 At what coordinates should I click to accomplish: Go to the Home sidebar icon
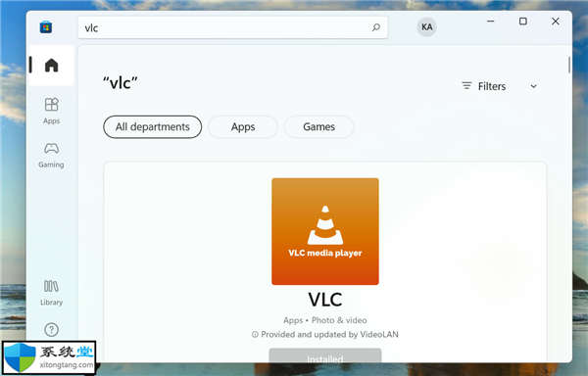pos(51,66)
